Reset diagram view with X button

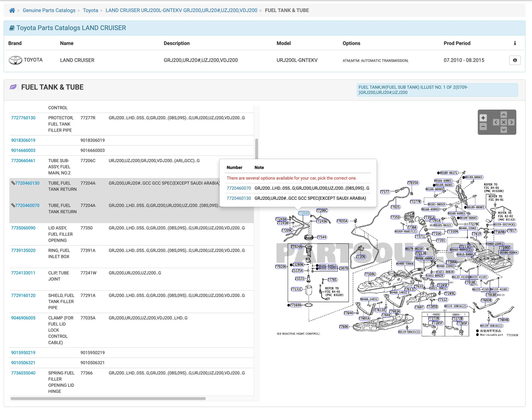coord(503,122)
